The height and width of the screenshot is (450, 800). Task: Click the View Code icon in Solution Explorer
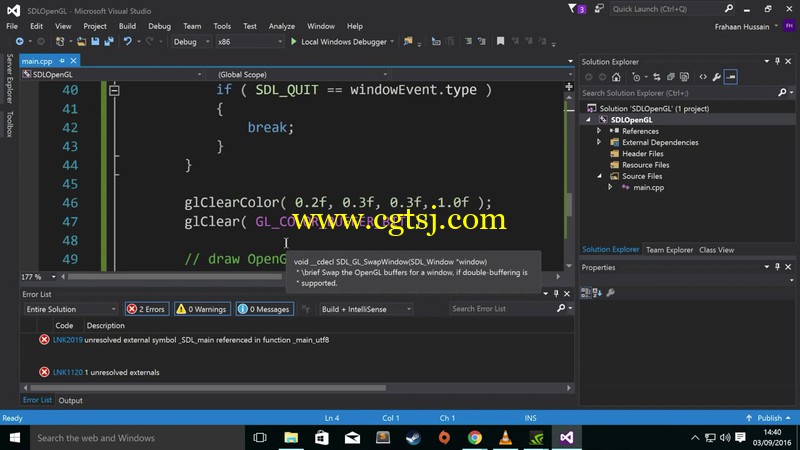click(703, 77)
